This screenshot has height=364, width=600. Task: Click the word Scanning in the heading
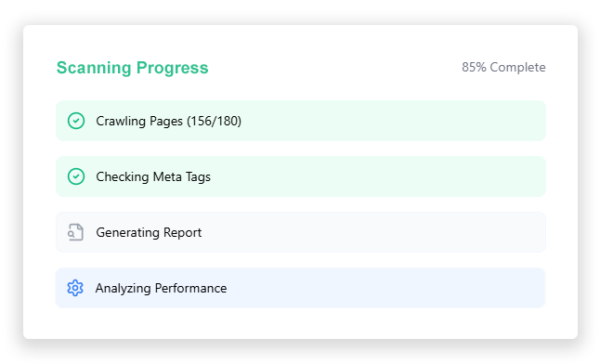coord(94,68)
